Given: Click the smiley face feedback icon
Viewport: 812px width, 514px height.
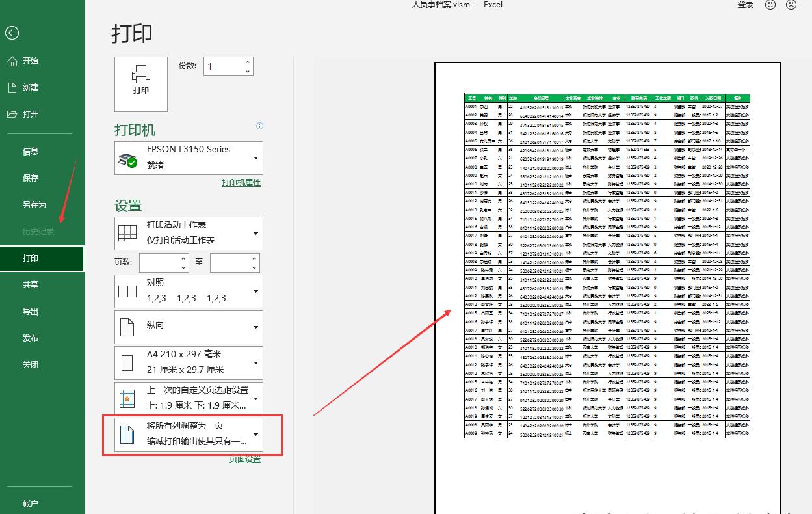Looking at the screenshot, I should point(771,5).
